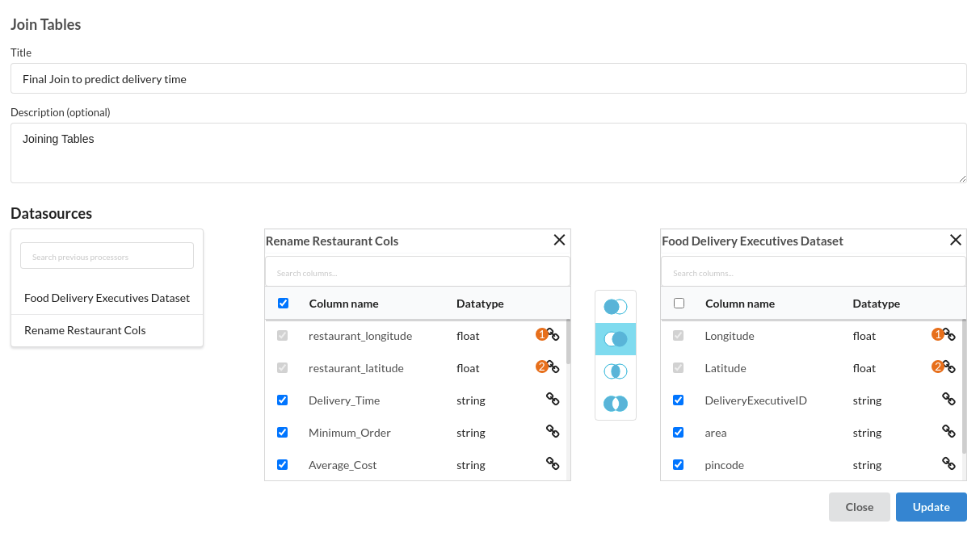Screen dimensions: 980x549
Task: Click Rename Restaurant Cols table scrollbar
Action: click(568, 342)
